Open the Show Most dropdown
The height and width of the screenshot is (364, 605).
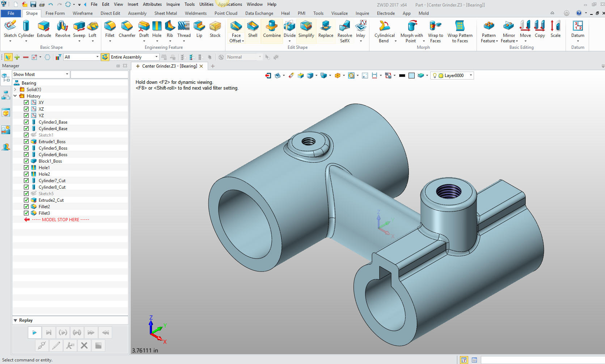[41, 74]
